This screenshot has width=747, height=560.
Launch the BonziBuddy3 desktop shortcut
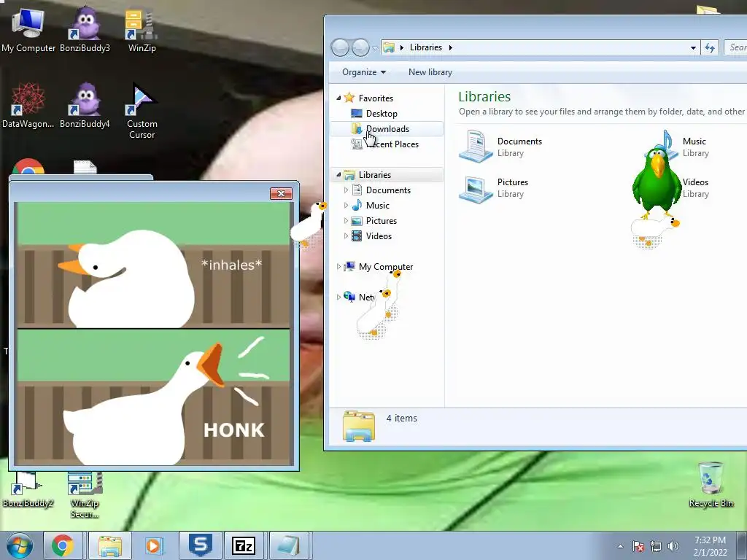pyautogui.click(x=85, y=29)
